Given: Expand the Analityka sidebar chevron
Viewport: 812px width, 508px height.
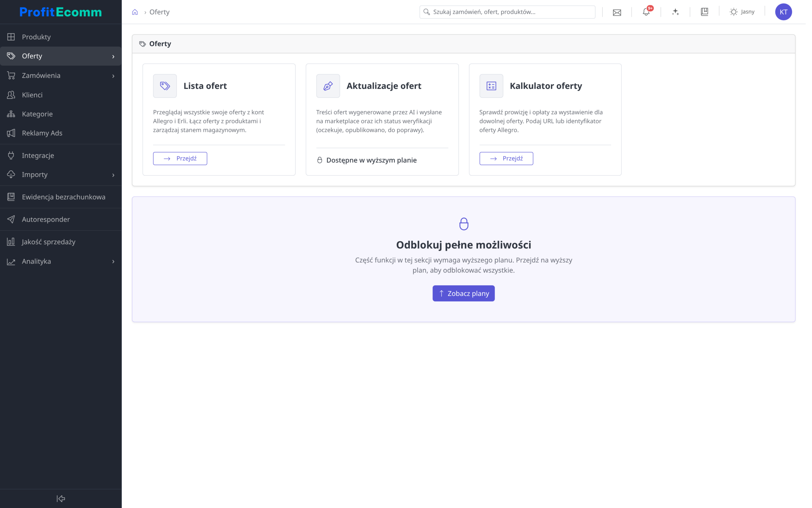Looking at the screenshot, I should 114,261.
